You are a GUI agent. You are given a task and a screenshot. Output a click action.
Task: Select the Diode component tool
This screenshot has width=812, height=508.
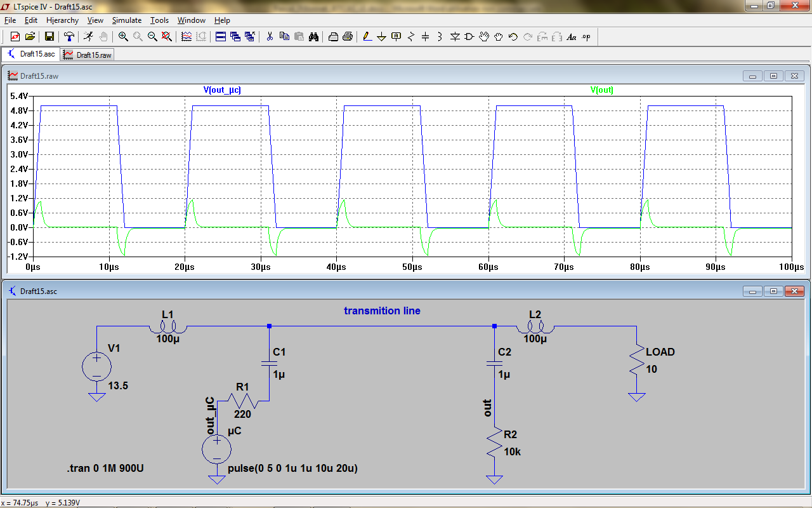[x=455, y=37]
